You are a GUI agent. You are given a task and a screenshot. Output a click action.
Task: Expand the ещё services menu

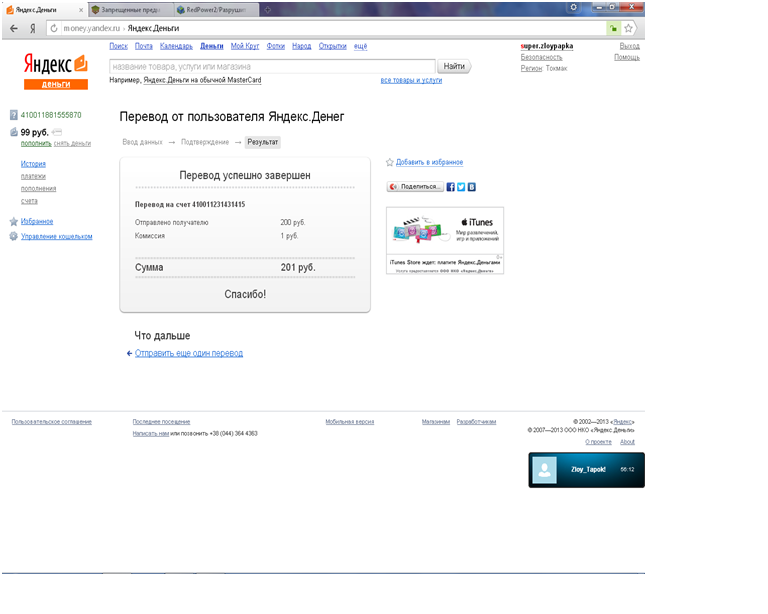pos(360,46)
